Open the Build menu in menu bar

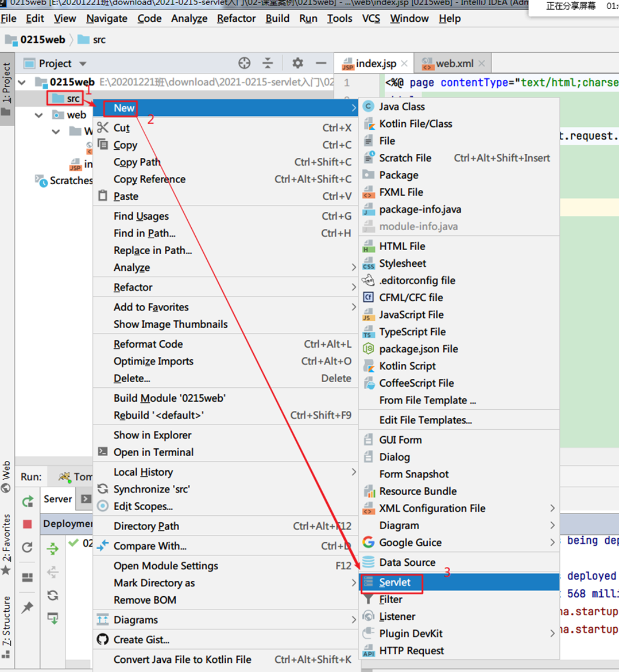point(277,18)
